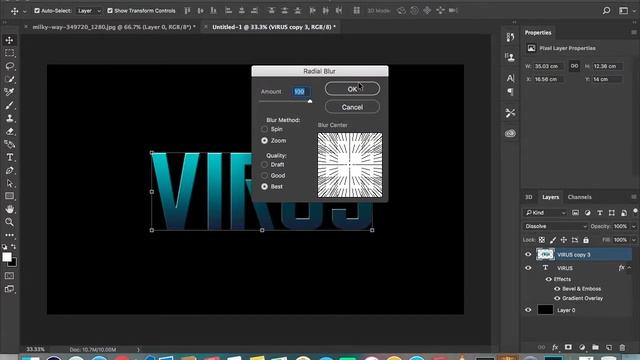Toggle Quick Mask mode icon

point(9,276)
